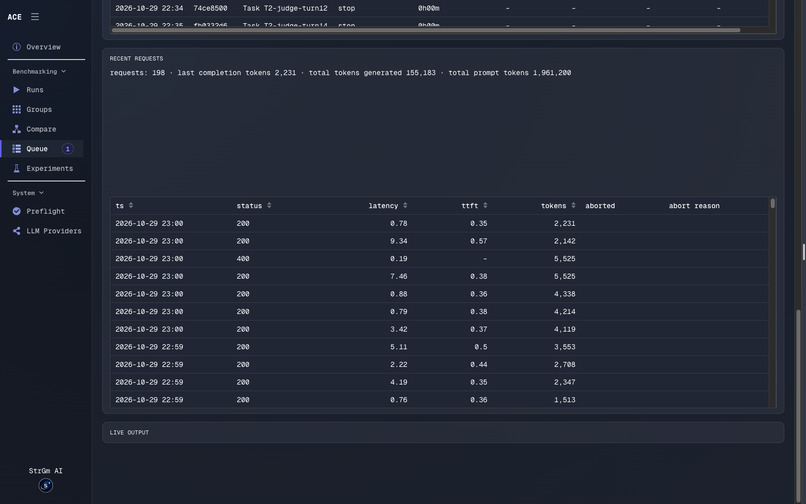806x504 pixels.
Task: Click the horizontal scrollbar of top table
Action: pos(426,30)
